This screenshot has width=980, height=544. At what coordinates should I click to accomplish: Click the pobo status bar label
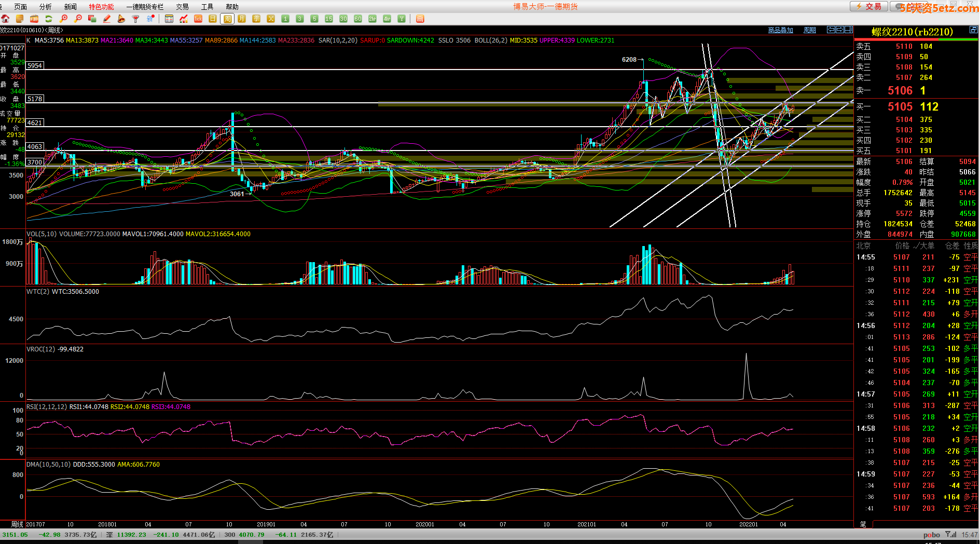click(932, 535)
